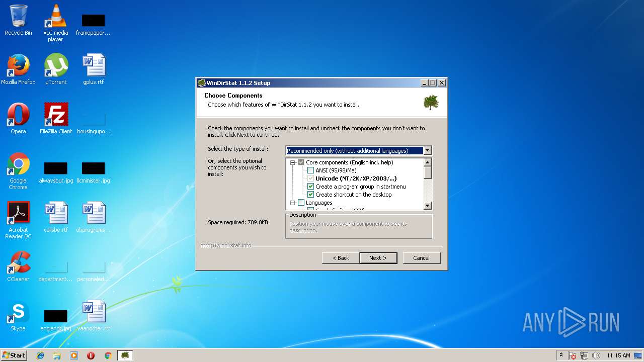
Task: Open Action Center flag tray icon
Action: click(572, 355)
